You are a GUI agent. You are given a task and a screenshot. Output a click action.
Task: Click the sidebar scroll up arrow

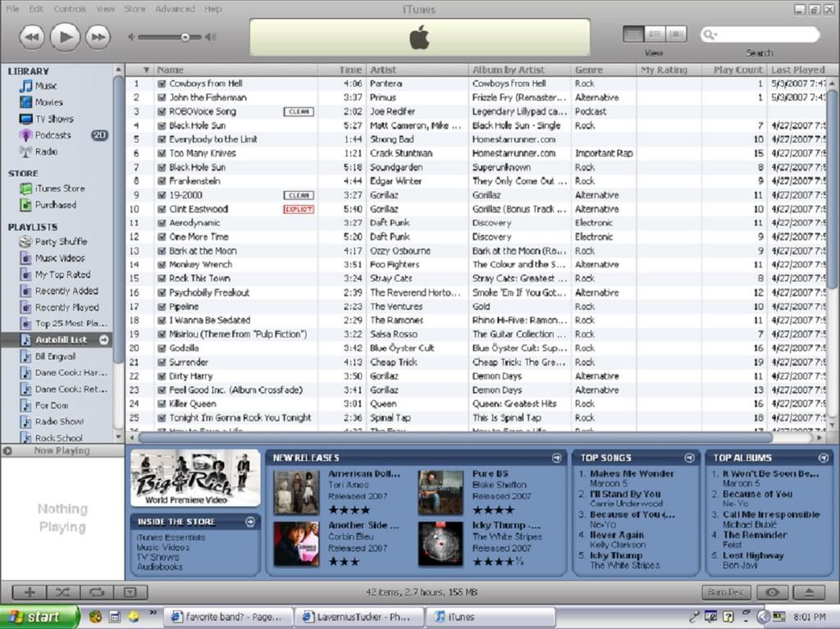(118, 70)
